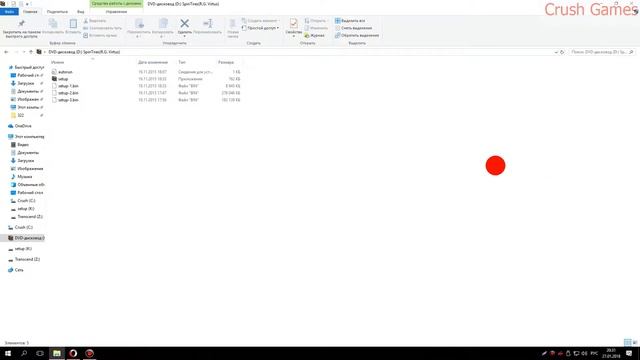Viewport: 640px width, 360px height.
Task: Click the search box for DVD drive
Action: click(601, 52)
